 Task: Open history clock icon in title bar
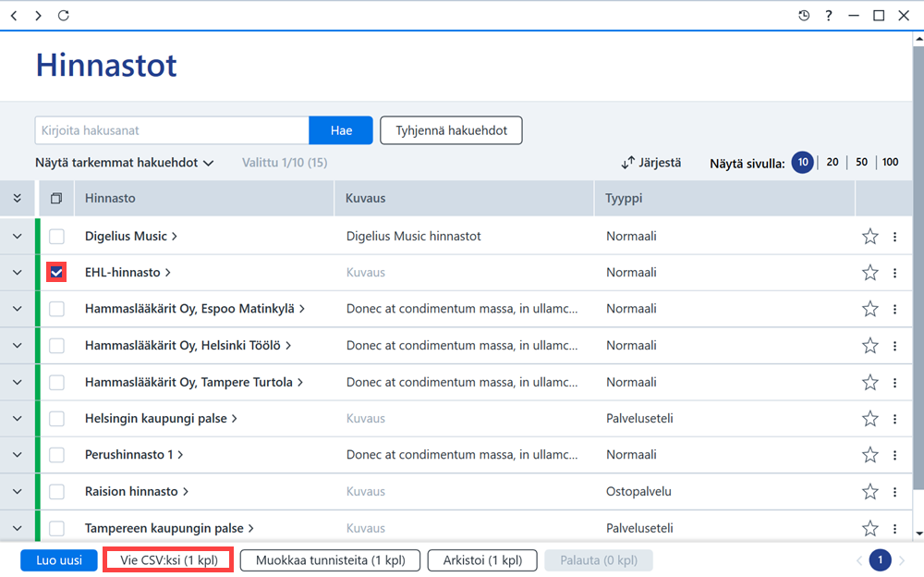click(804, 16)
